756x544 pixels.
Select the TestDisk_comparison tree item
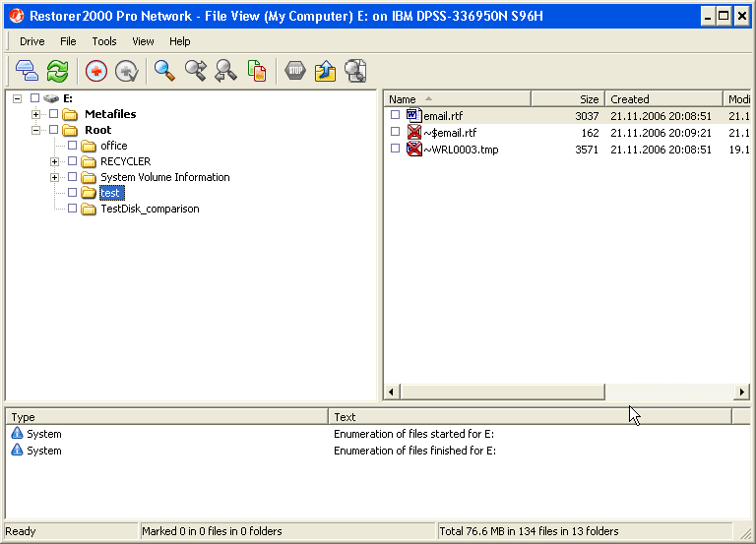click(150, 210)
